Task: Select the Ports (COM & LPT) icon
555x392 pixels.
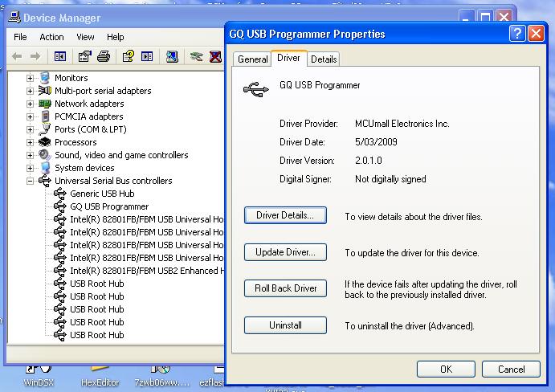Action: pos(45,129)
